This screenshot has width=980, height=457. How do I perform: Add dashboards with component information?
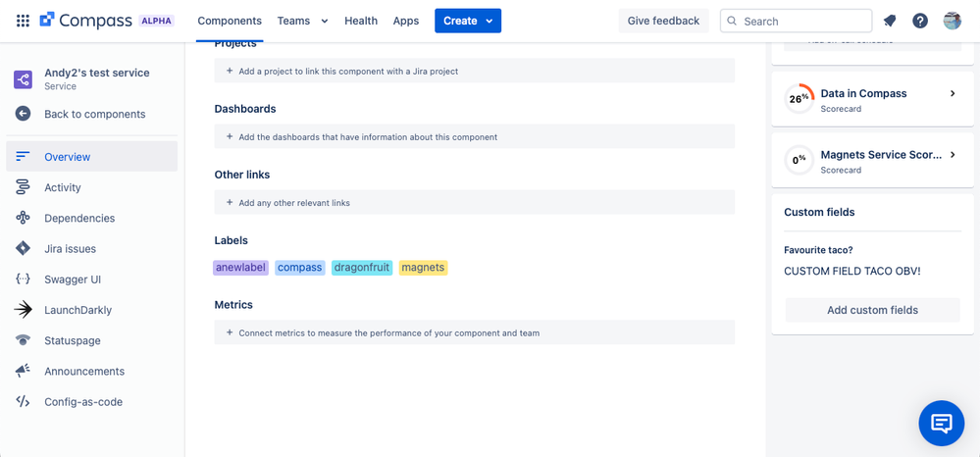click(475, 136)
